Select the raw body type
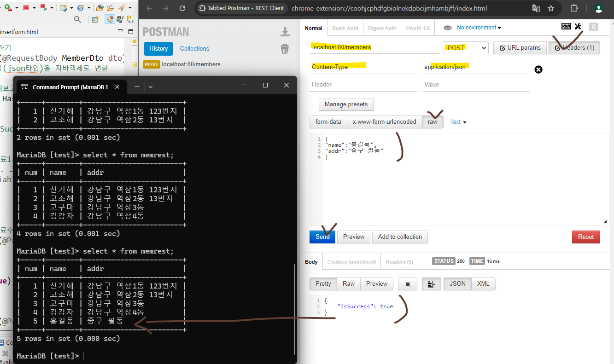Viewport: 614px width, 364px height. point(433,122)
